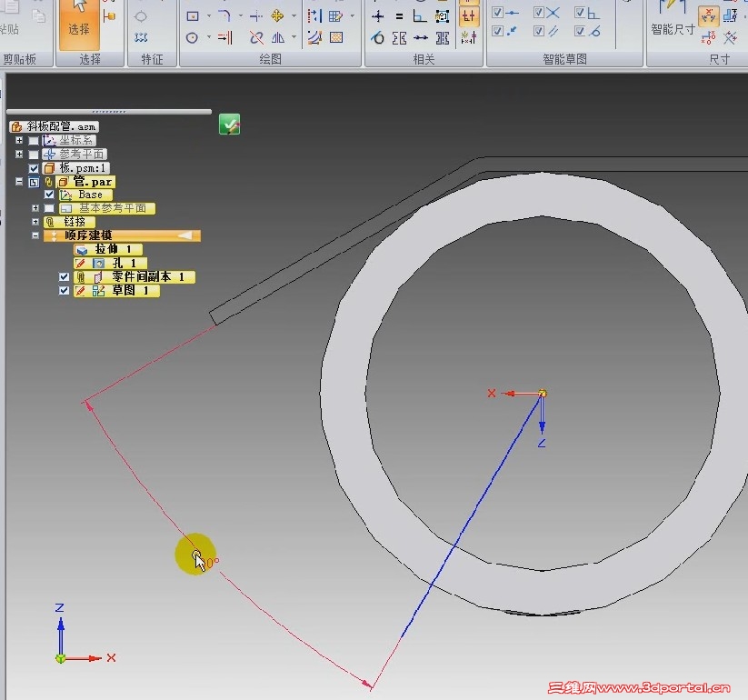Viewport: 748px width, 700px height.
Task: Select 斜板配管.asm root node
Action: 55,126
